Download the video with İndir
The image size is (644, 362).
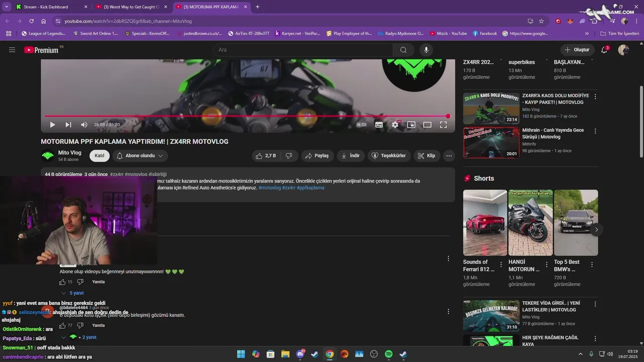351,156
